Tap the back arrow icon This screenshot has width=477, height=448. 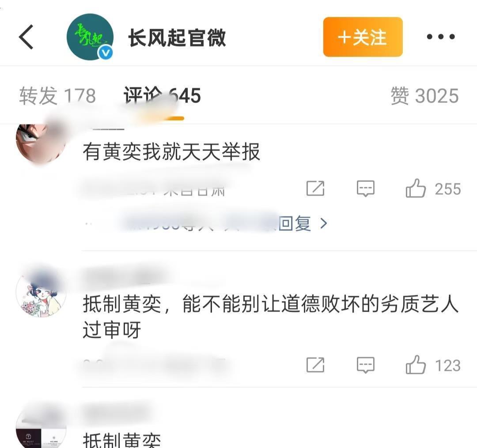(26, 37)
